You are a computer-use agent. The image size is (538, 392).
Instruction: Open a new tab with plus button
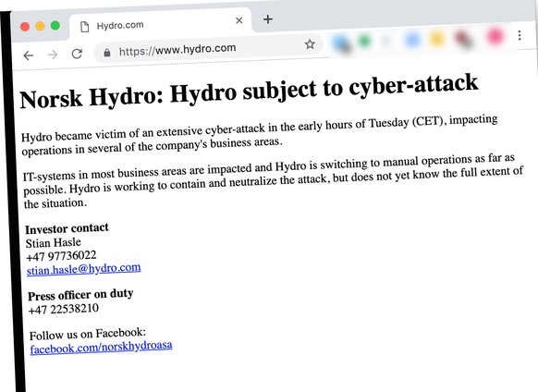click(x=268, y=19)
